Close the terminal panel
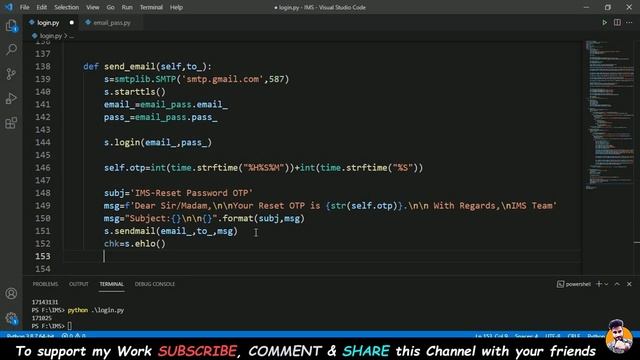This screenshot has height=360, width=640. coord(629,284)
